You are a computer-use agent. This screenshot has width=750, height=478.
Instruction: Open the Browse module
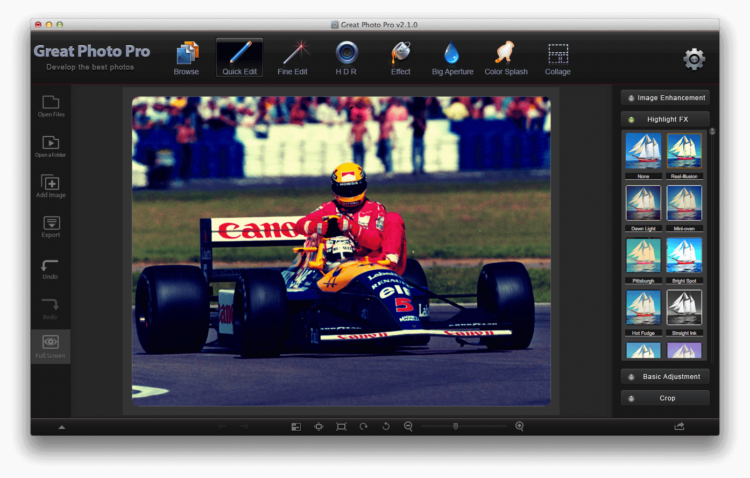click(x=186, y=58)
